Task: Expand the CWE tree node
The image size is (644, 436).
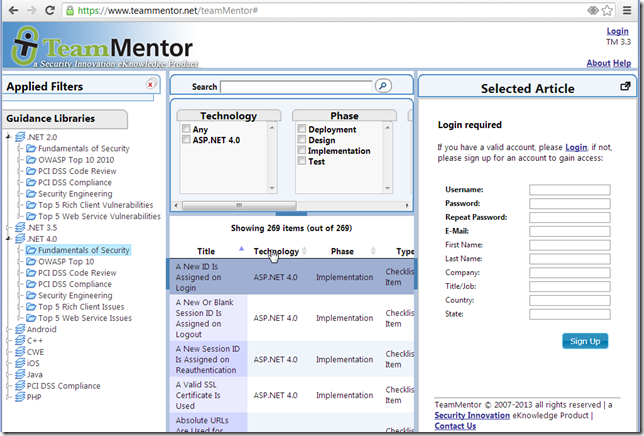Action: [x=9, y=352]
